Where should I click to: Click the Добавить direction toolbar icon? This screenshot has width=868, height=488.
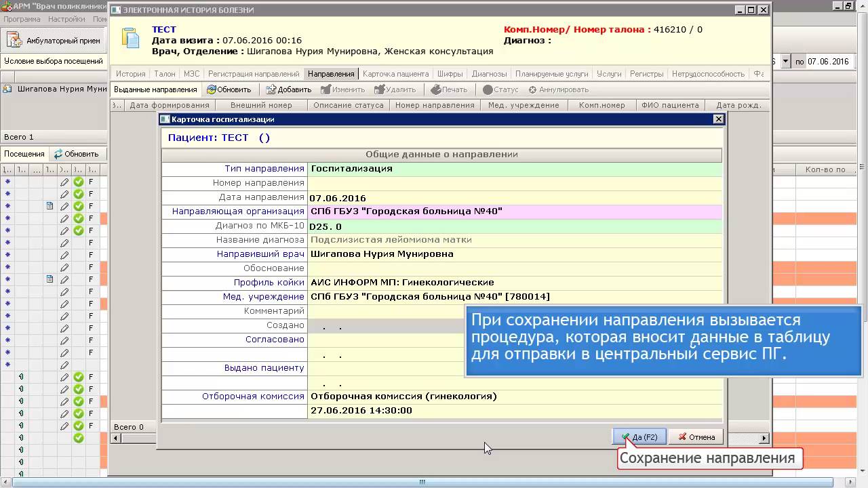(271, 89)
